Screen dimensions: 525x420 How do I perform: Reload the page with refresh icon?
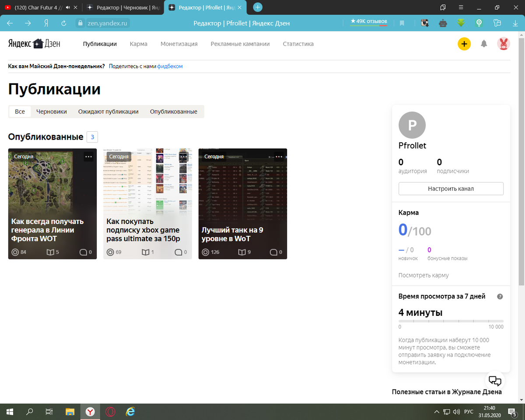(64, 23)
